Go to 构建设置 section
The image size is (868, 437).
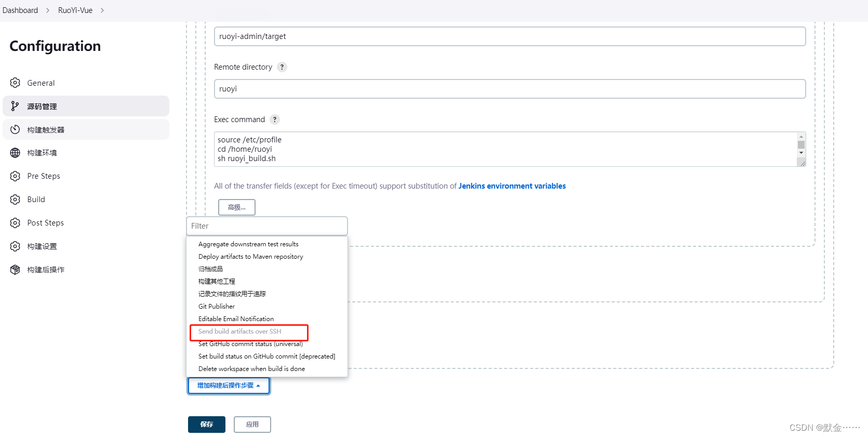(86, 246)
